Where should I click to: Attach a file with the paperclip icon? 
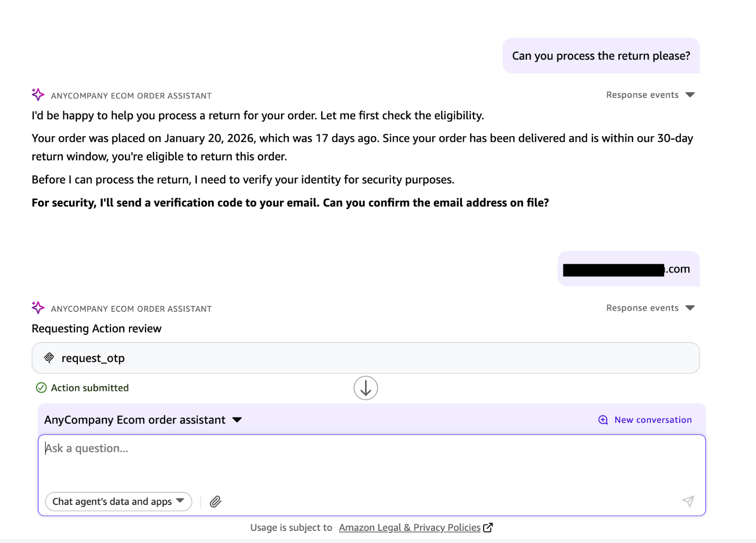point(215,501)
